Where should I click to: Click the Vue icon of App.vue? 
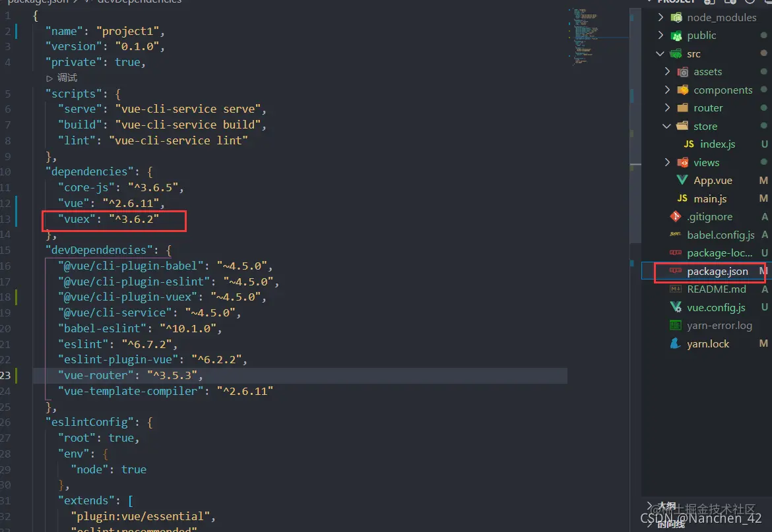pyautogui.click(x=682, y=180)
